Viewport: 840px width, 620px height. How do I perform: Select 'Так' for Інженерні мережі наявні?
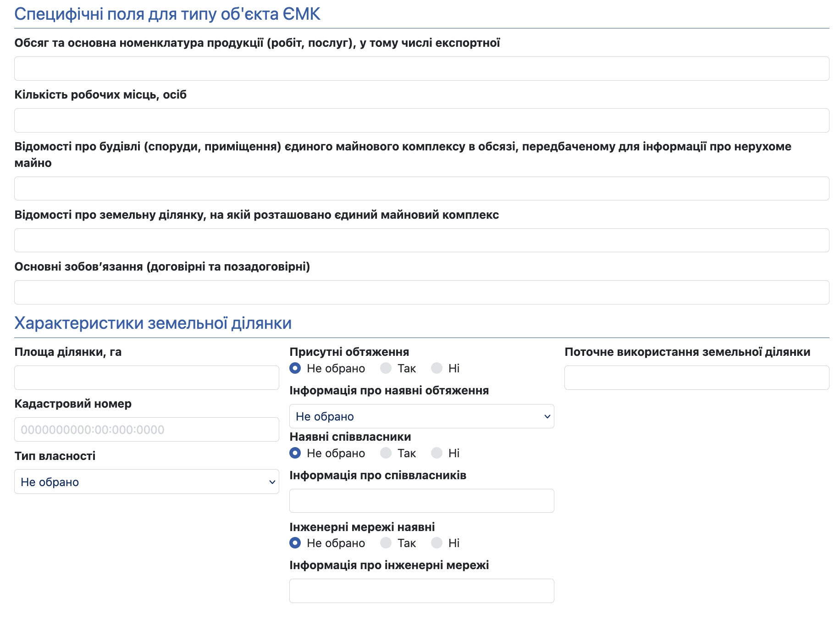[386, 543]
